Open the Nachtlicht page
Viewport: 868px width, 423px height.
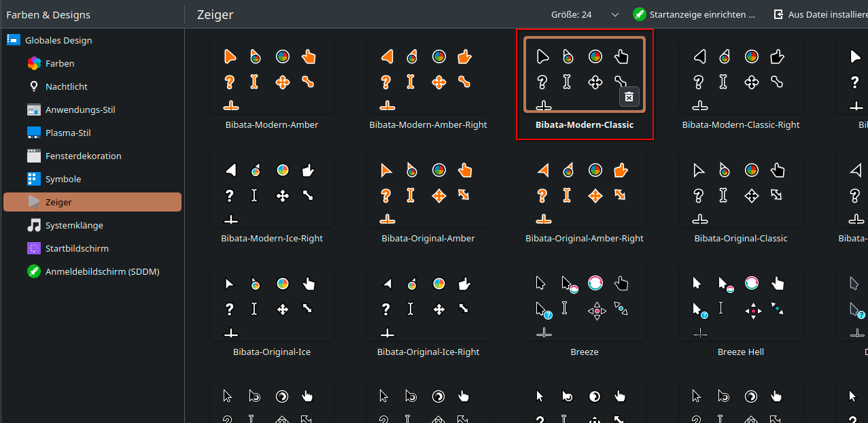coord(92,86)
